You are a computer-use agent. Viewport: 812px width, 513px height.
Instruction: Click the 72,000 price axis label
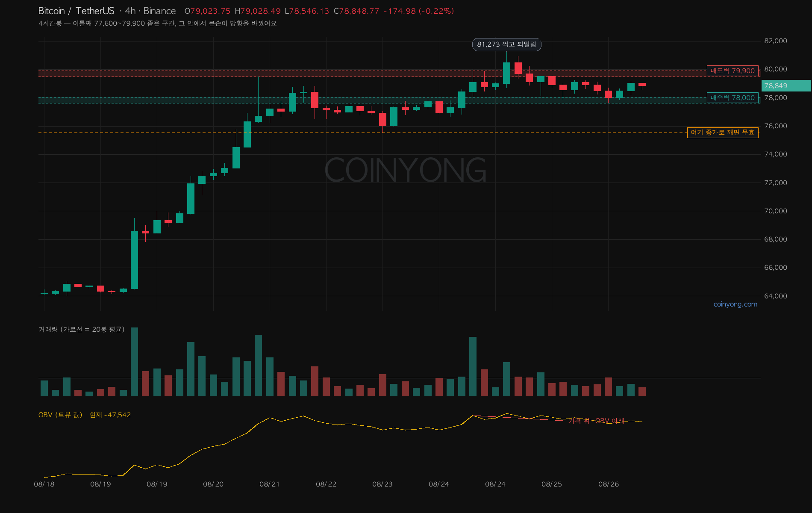[x=775, y=183]
